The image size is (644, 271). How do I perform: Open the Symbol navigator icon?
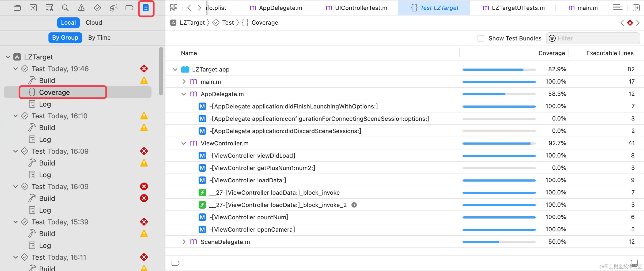click(x=49, y=8)
